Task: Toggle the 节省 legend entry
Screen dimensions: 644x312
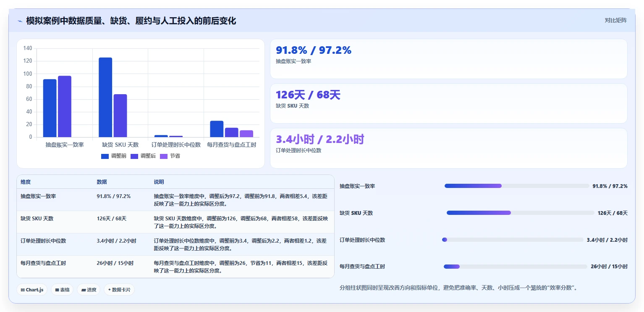Action: click(x=170, y=156)
